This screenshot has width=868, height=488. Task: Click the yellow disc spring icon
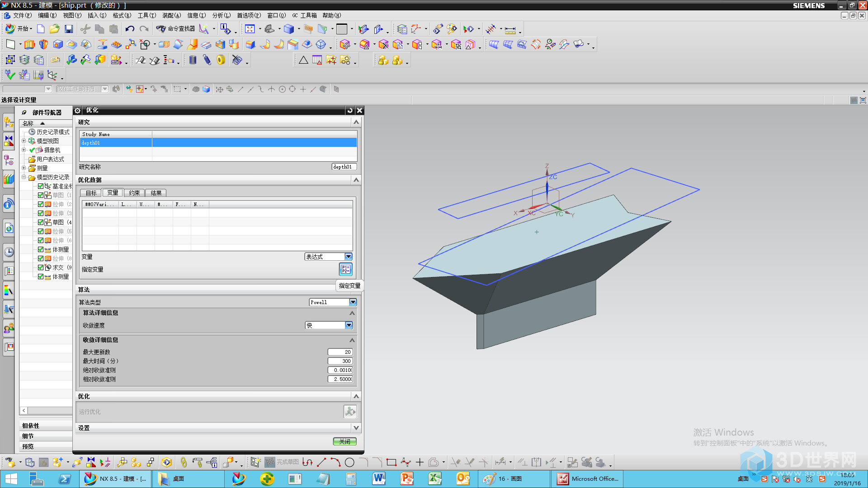tap(221, 60)
